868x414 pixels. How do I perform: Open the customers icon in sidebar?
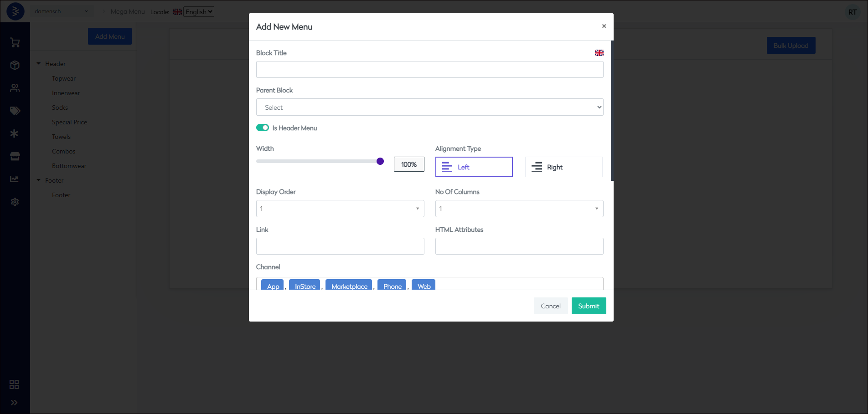15,88
